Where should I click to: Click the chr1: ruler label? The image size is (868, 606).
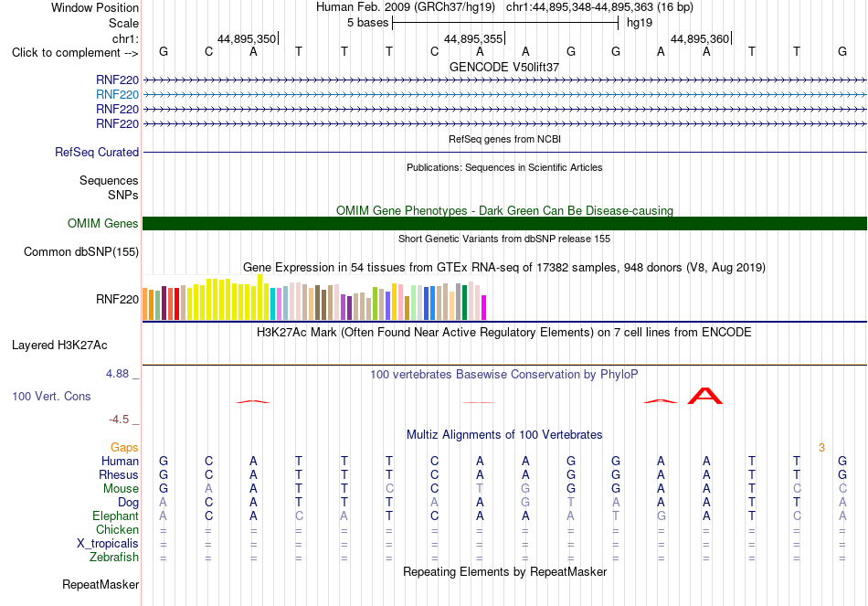coord(125,38)
